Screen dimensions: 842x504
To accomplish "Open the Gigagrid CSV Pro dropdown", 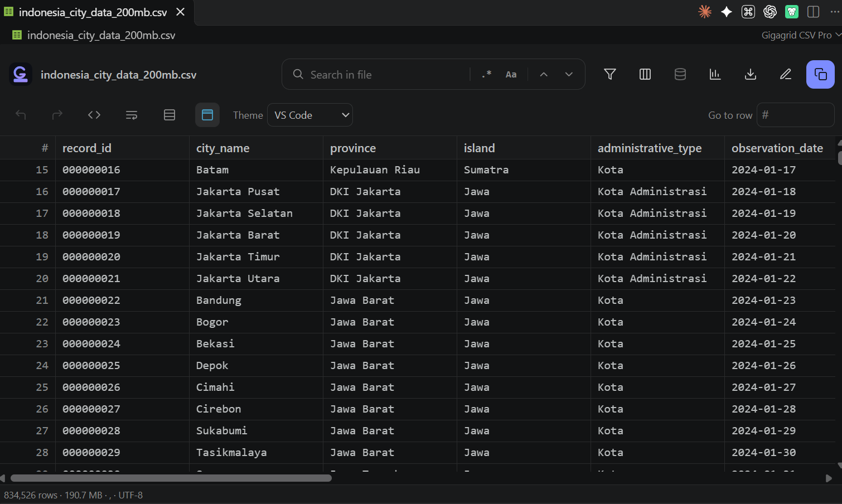I will point(801,35).
